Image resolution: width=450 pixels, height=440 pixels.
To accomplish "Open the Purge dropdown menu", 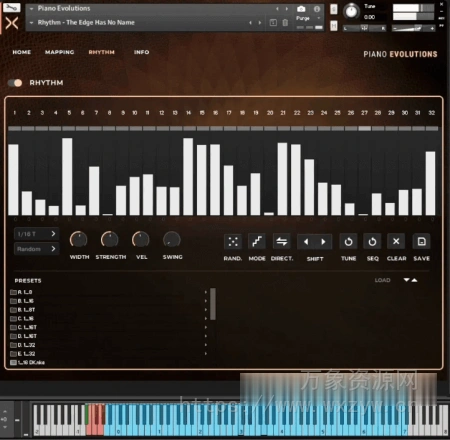I will pos(307,18).
